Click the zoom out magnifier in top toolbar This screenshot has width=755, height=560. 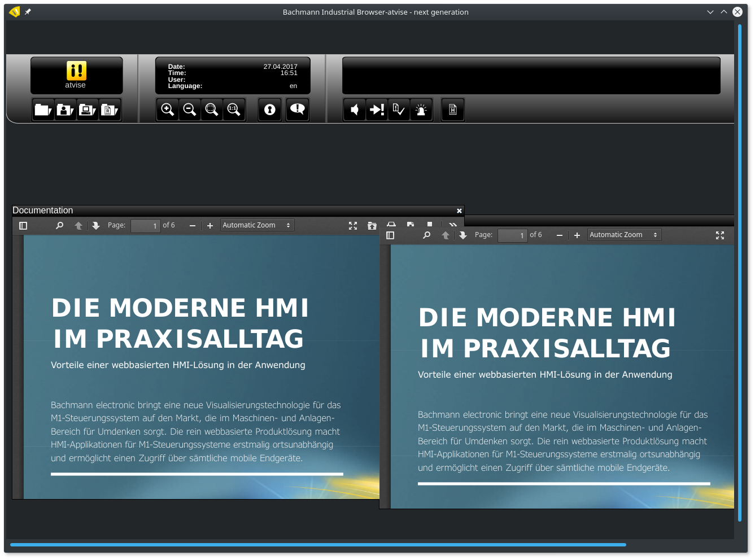(190, 110)
